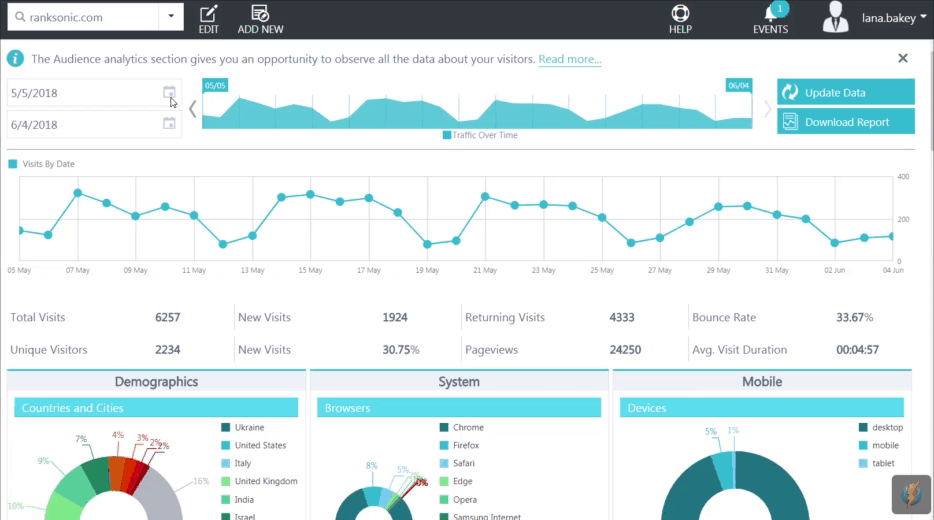The image size is (934, 520).
Task: Click the Download Report button
Action: click(x=845, y=122)
